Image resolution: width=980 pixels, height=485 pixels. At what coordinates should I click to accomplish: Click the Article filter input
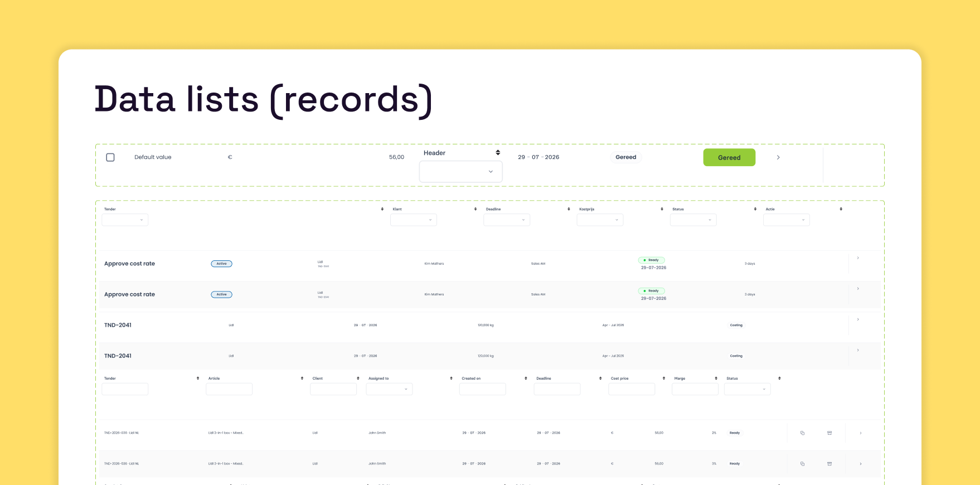click(x=229, y=389)
